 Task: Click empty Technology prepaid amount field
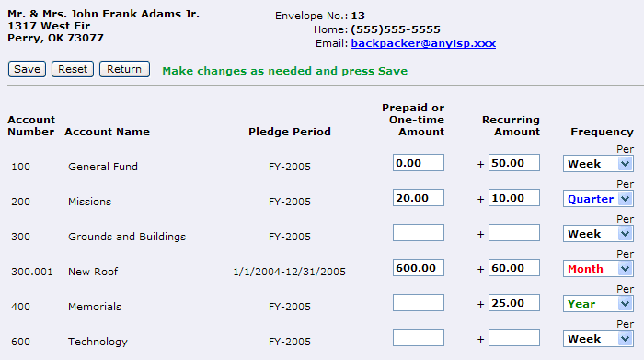click(x=418, y=337)
